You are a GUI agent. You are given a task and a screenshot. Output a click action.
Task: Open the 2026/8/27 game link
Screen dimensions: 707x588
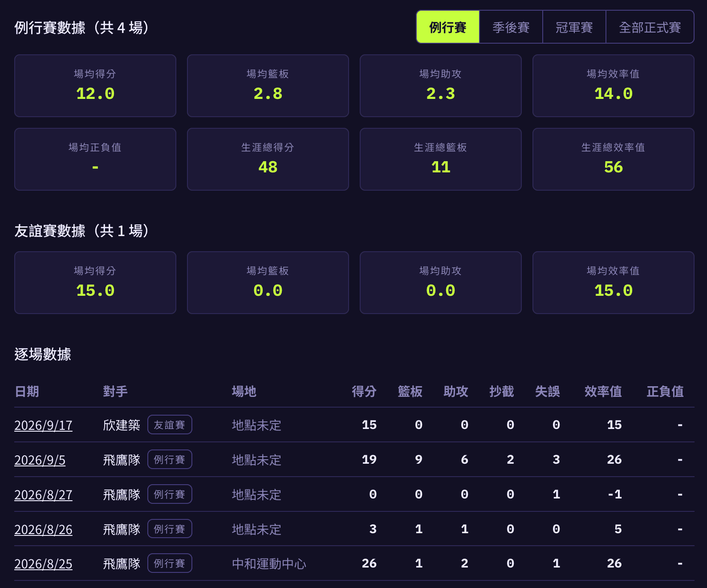[x=43, y=495]
